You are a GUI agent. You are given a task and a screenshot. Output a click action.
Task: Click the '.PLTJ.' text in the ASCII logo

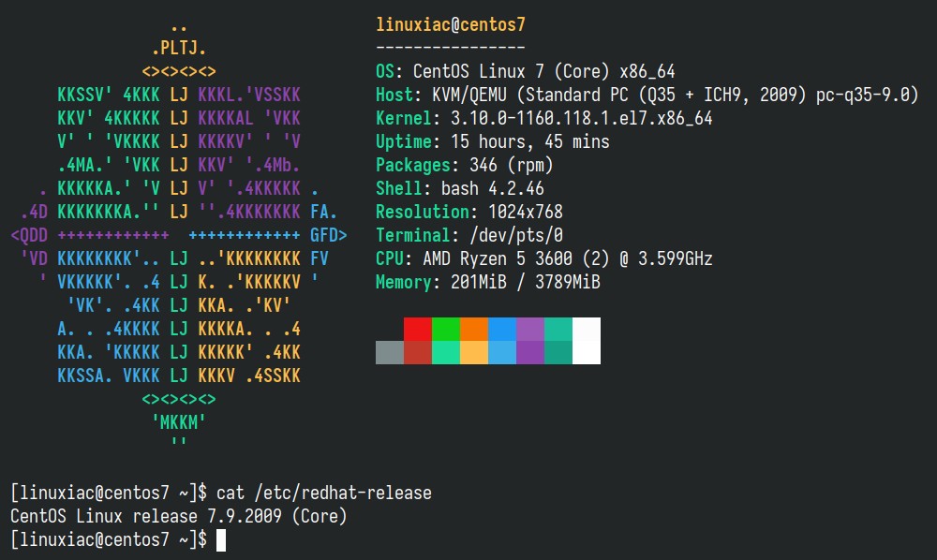(179, 48)
